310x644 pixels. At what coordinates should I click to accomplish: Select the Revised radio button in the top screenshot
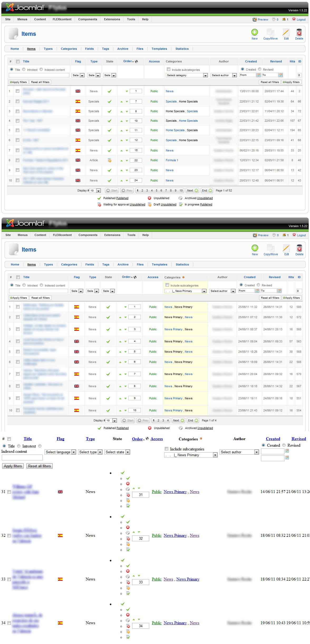point(260,69)
